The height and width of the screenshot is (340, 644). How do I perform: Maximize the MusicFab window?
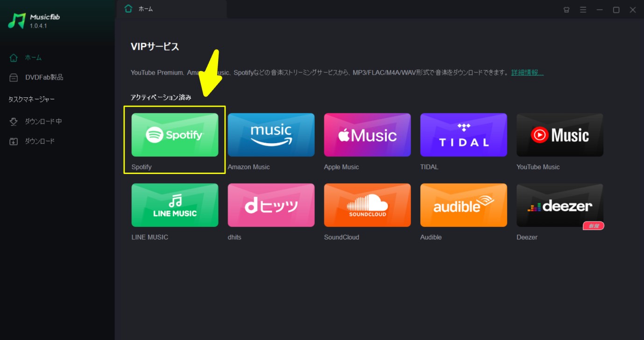(x=616, y=9)
